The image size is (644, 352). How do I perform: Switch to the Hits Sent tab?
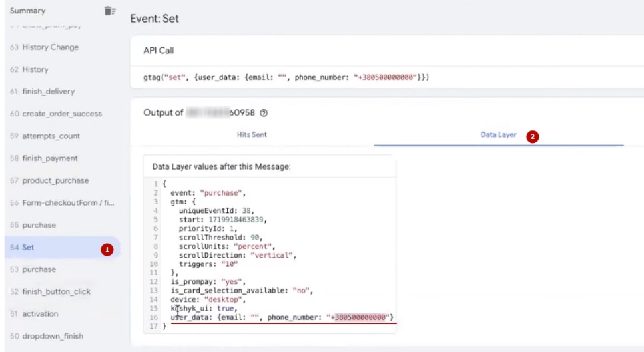point(252,134)
